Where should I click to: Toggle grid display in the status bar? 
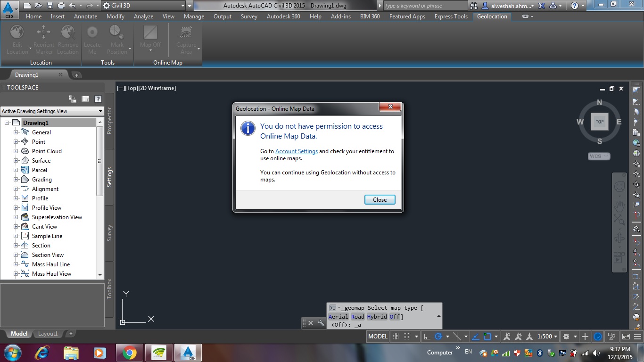408,336
